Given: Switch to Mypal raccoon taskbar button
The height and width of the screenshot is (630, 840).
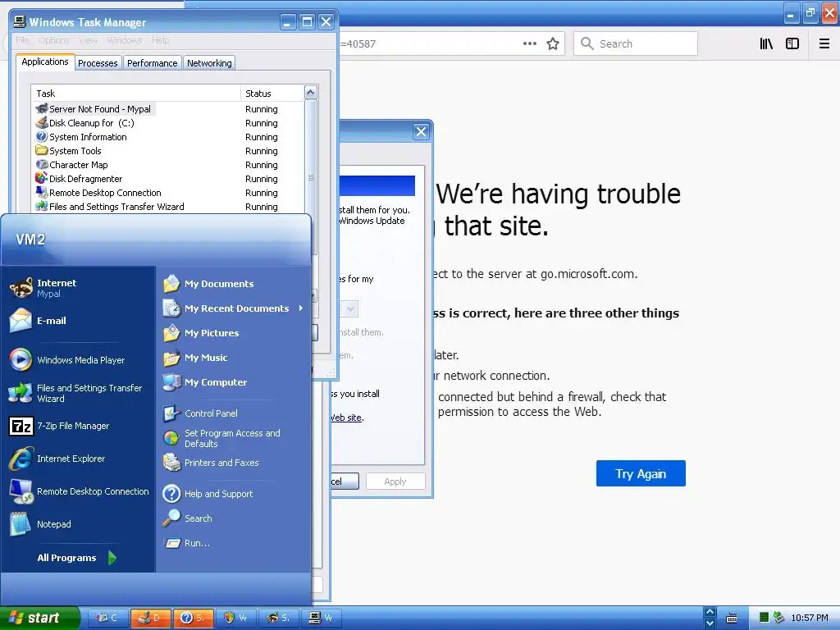Looking at the screenshot, I should (x=279, y=618).
